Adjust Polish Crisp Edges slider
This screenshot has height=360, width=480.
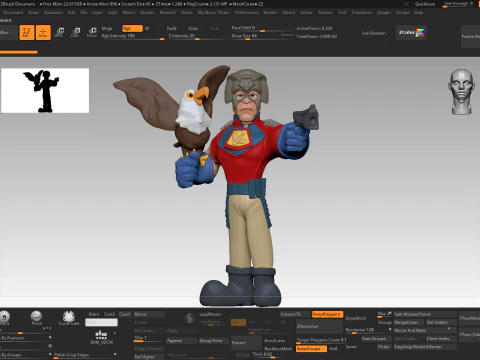point(85,355)
